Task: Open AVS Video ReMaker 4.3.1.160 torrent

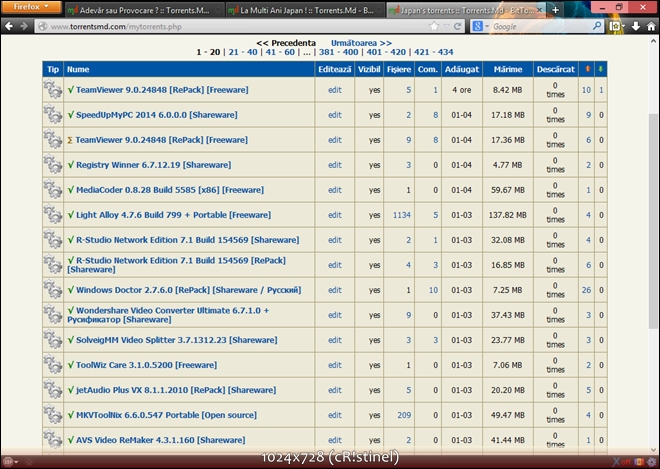Action: pyautogui.click(x=161, y=440)
